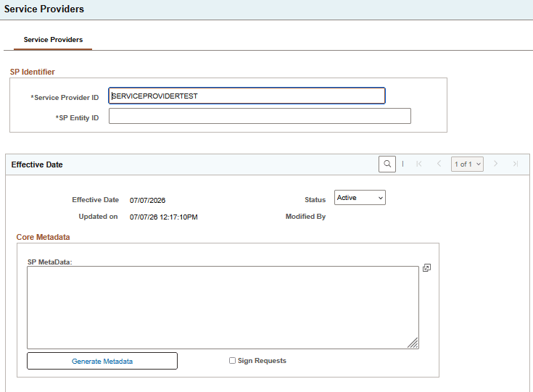
Task: Click inside the SP MetaData text area
Action: point(223,307)
